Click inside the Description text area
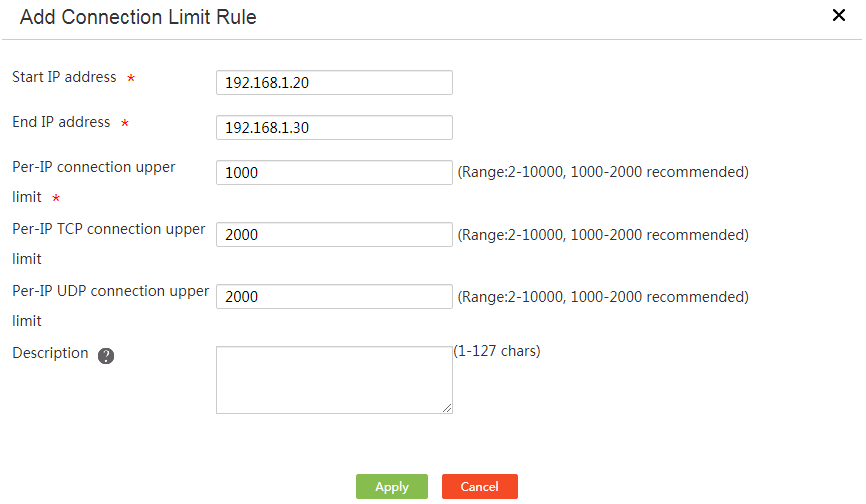The image size is (866, 504). 334,380
